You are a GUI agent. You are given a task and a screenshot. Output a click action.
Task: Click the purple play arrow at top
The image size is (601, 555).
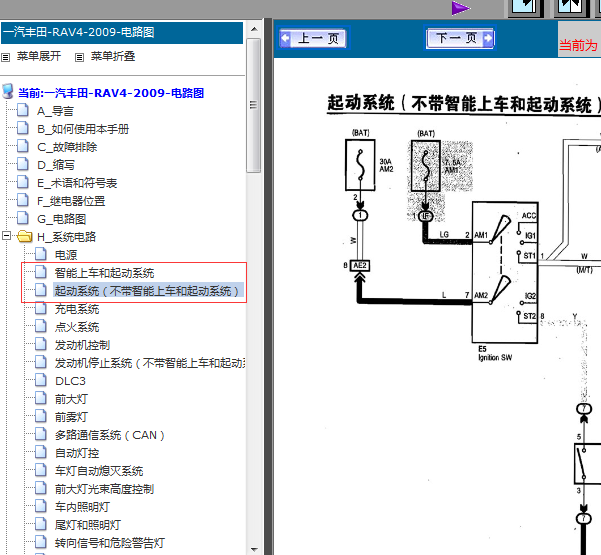[460, 8]
